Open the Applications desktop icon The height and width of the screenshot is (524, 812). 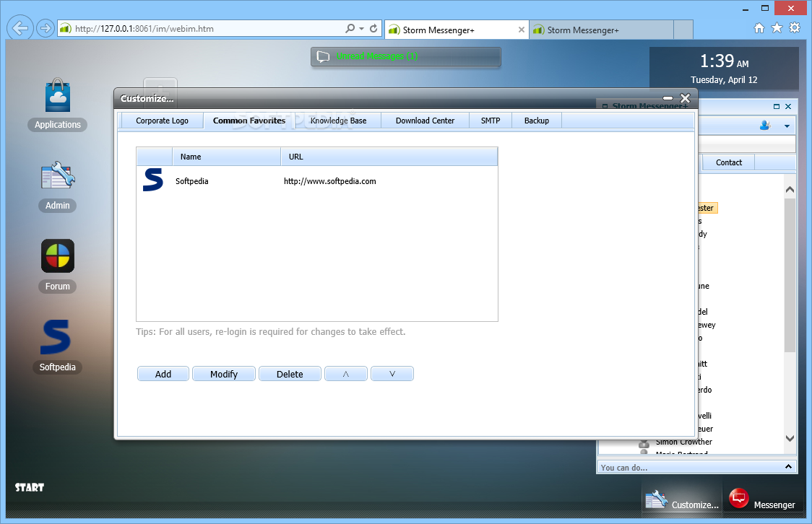click(x=58, y=96)
